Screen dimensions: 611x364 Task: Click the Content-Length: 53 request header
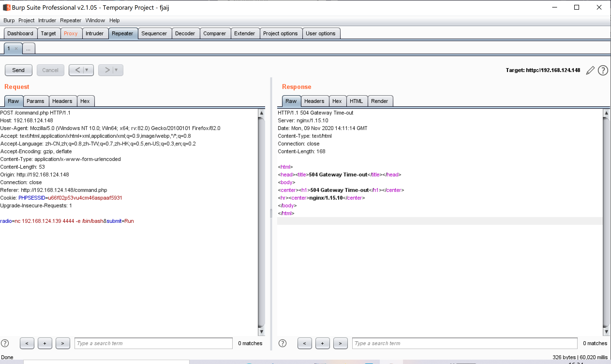pyautogui.click(x=22, y=167)
